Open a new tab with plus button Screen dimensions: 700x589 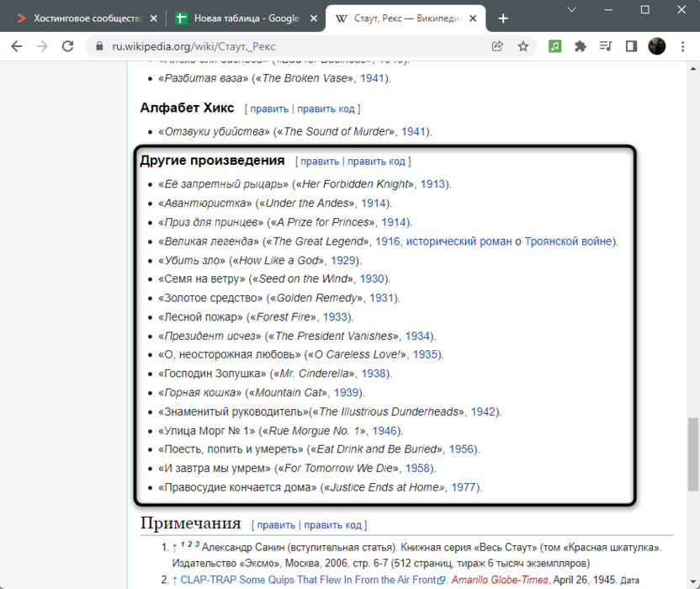point(503,19)
